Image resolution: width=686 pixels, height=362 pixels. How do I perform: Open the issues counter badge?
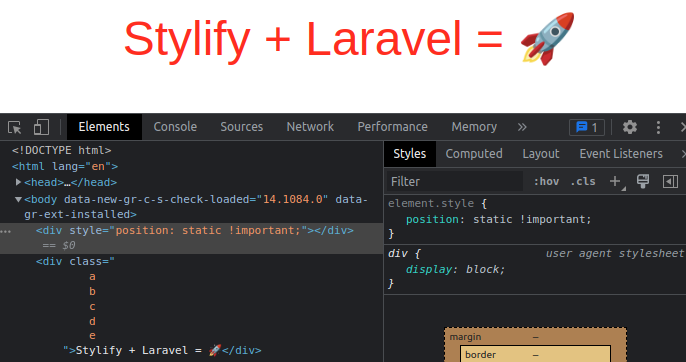click(x=587, y=127)
